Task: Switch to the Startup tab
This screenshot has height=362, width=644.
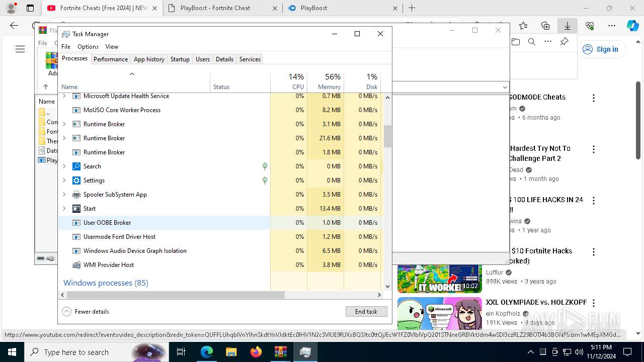Action: point(180,59)
